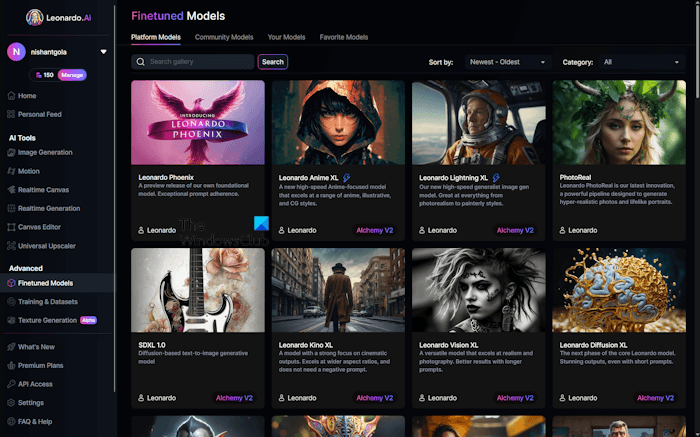
Task: Launch Realtime Canvas icon
Action: (11, 190)
